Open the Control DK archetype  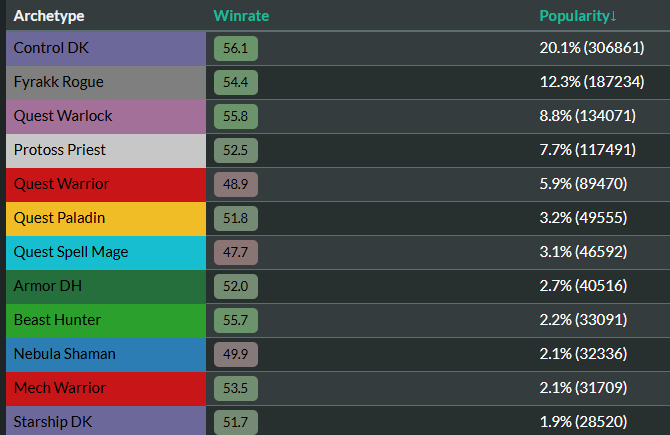pyautogui.click(x=50, y=48)
